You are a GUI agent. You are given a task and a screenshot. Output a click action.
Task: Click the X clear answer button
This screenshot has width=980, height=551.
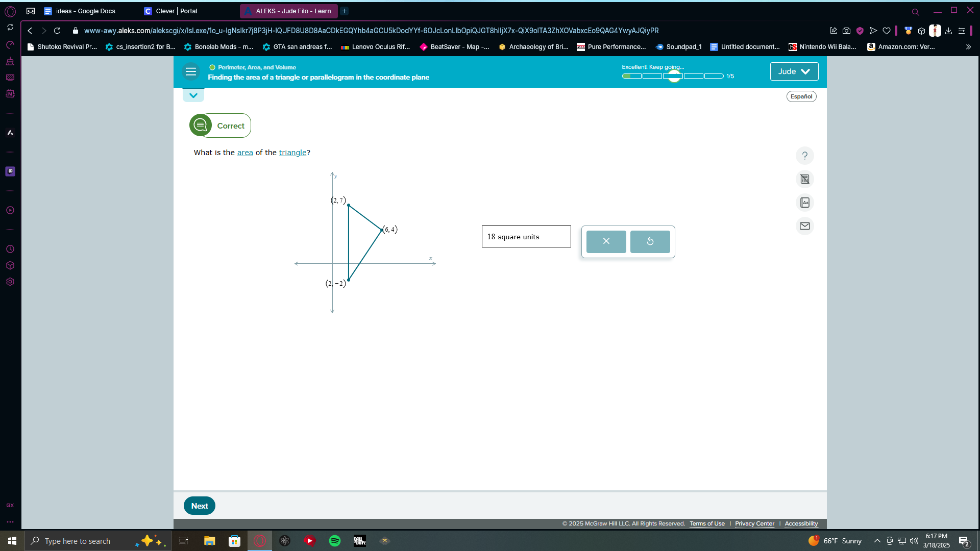point(606,241)
